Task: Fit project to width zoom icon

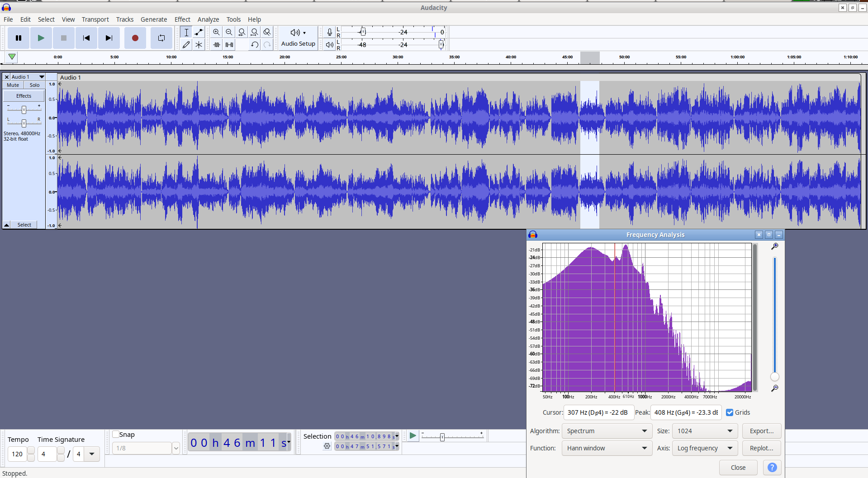Action: pyautogui.click(x=255, y=32)
